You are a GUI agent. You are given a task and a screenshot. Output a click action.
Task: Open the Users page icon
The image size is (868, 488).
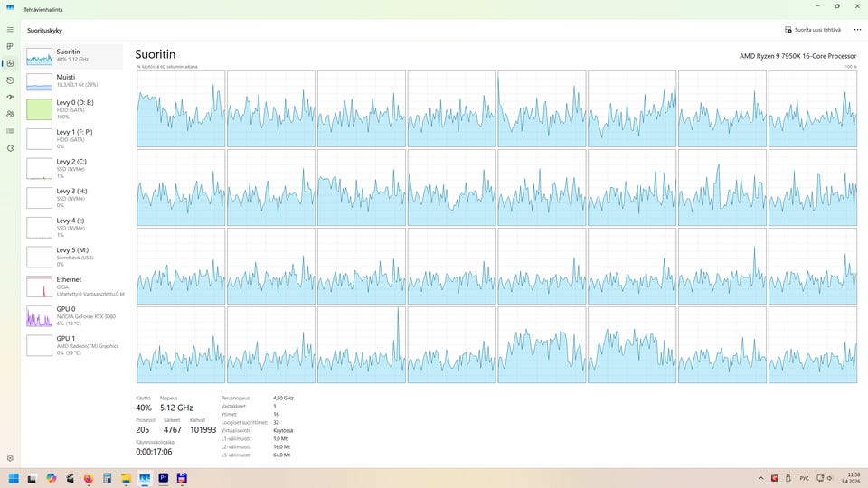10,114
